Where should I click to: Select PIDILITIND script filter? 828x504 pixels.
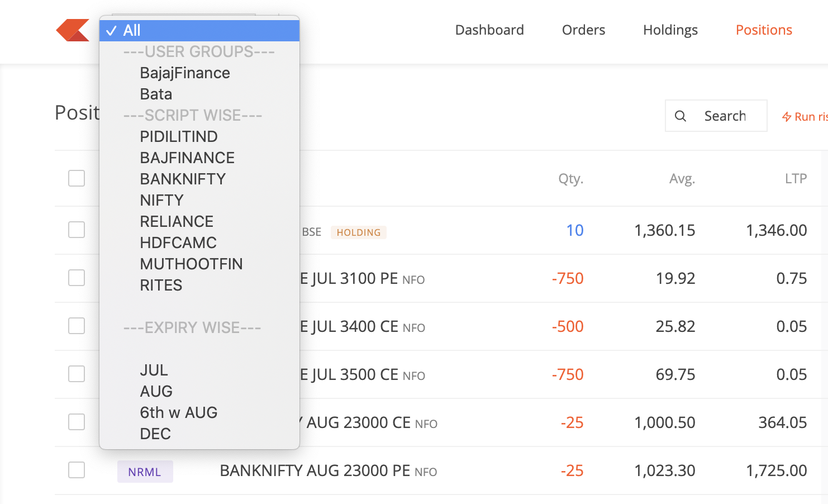[199, 137]
